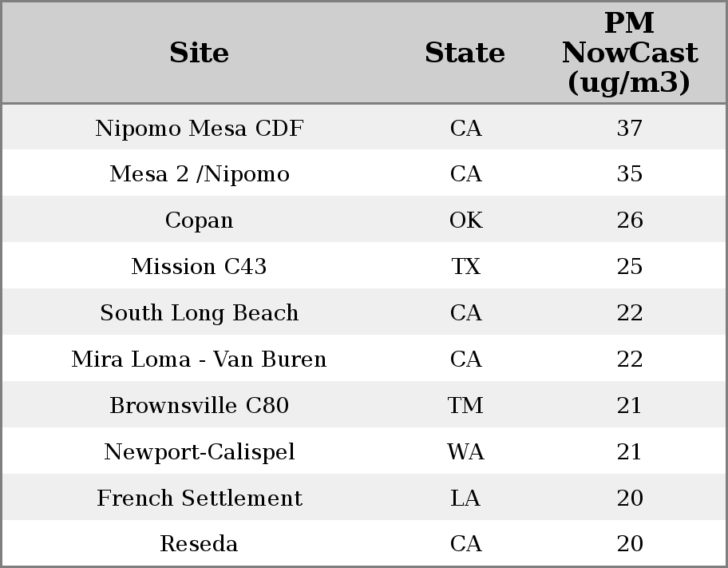Screen dimensions: 728x568
Task: Select the Reseda site cell
Action: point(199,544)
